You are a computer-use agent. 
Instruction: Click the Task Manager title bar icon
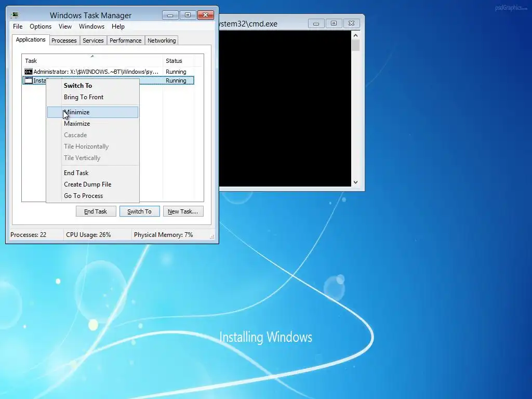pyautogui.click(x=14, y=15)
